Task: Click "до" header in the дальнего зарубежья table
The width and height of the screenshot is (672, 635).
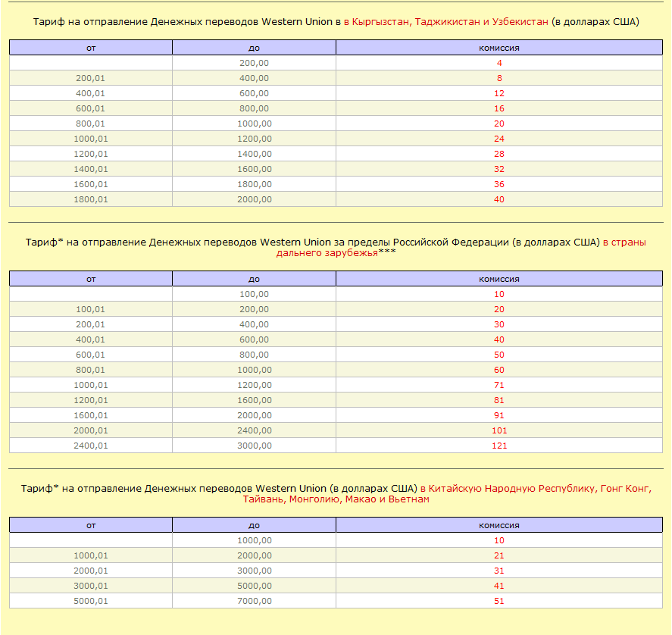Action: (254, 279)
